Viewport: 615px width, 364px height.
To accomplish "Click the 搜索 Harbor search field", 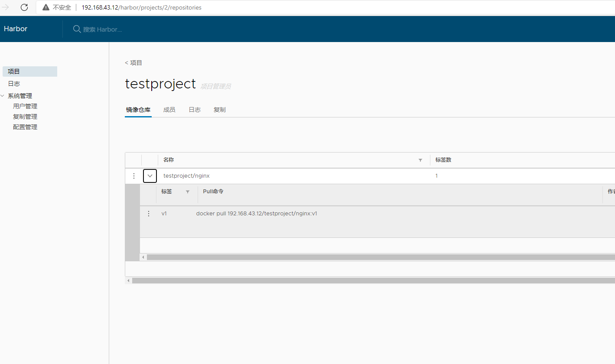I will [102, 29].
